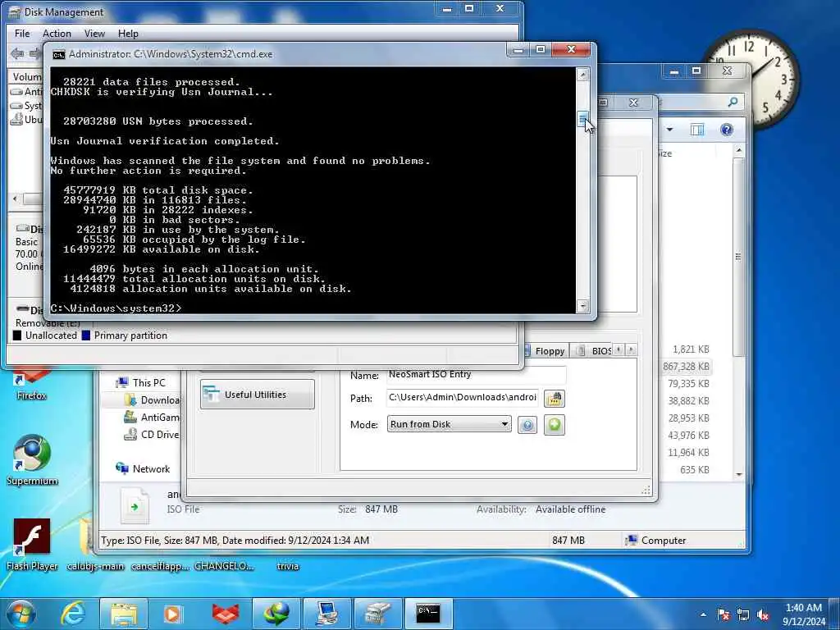
Task: Open the network tray icon
Action: [743, 614]
